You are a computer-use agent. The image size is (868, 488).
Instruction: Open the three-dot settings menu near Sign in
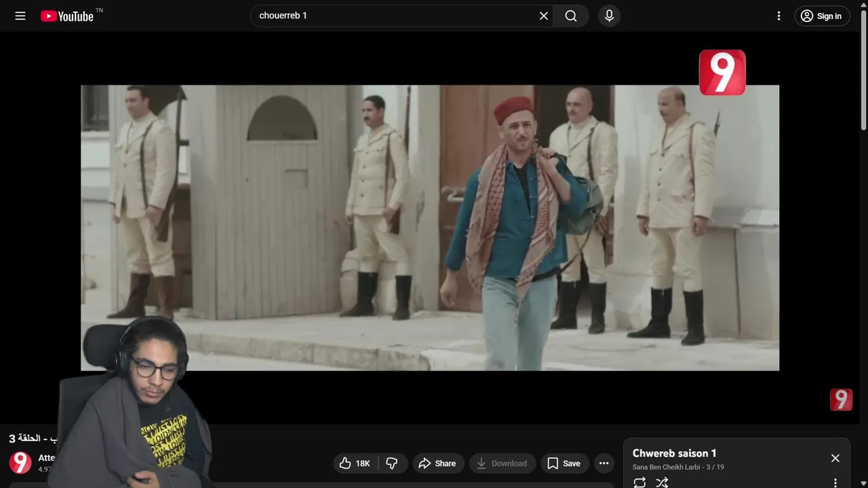pos(778,16)
